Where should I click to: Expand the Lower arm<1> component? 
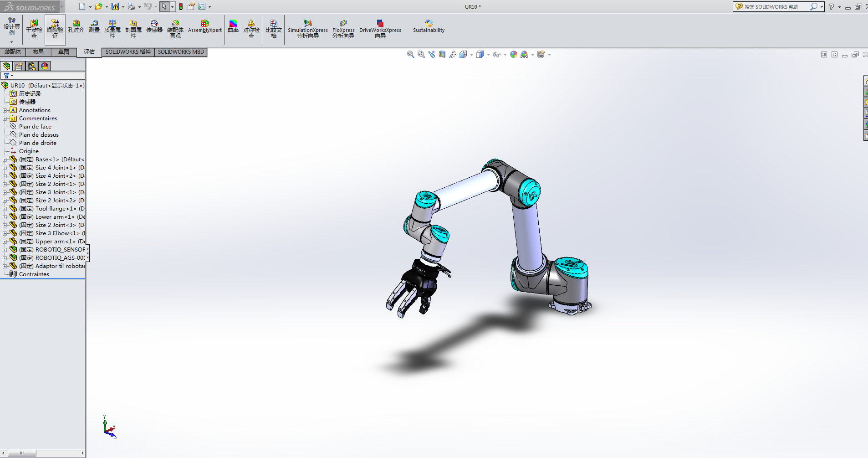click(x=5, y=217)
